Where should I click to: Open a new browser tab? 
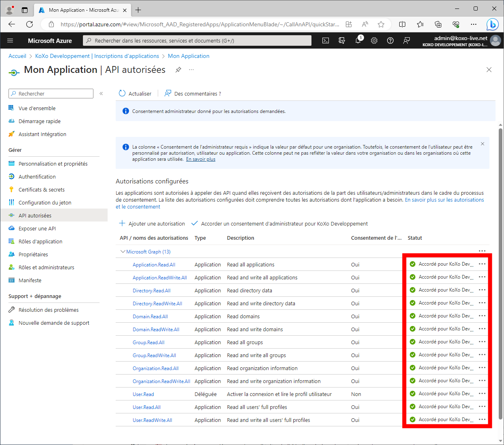[138, 10]
